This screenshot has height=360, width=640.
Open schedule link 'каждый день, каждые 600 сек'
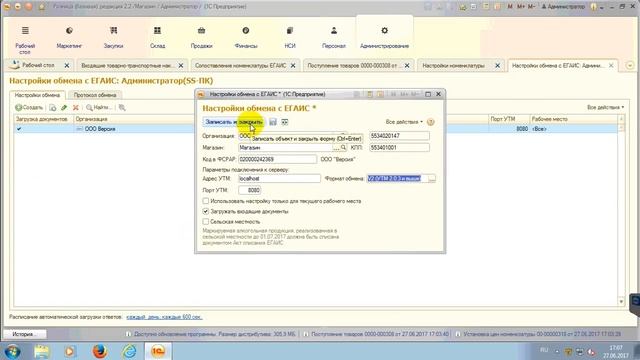[x=164, y=317]
